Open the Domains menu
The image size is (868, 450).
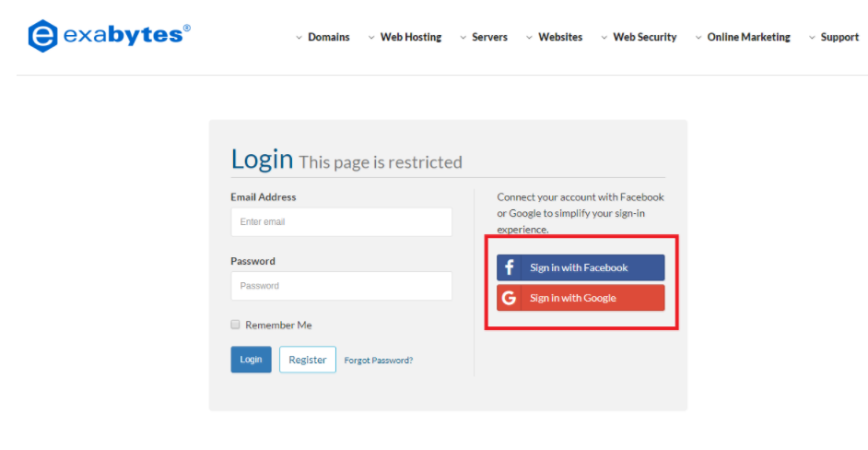329,37
